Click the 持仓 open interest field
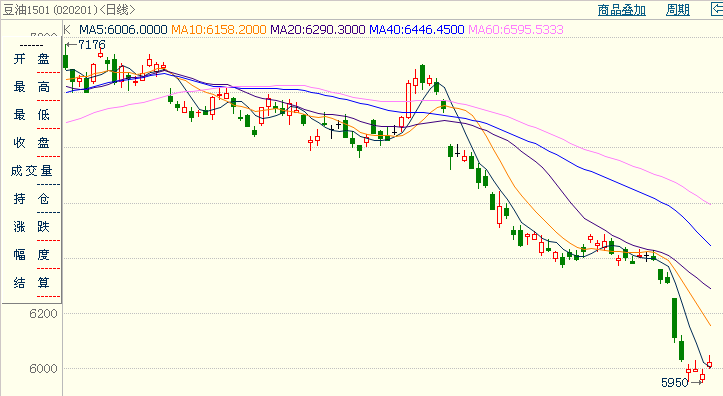Image resolution: width=723 pixels, height=396 pixels. point(31,199)
